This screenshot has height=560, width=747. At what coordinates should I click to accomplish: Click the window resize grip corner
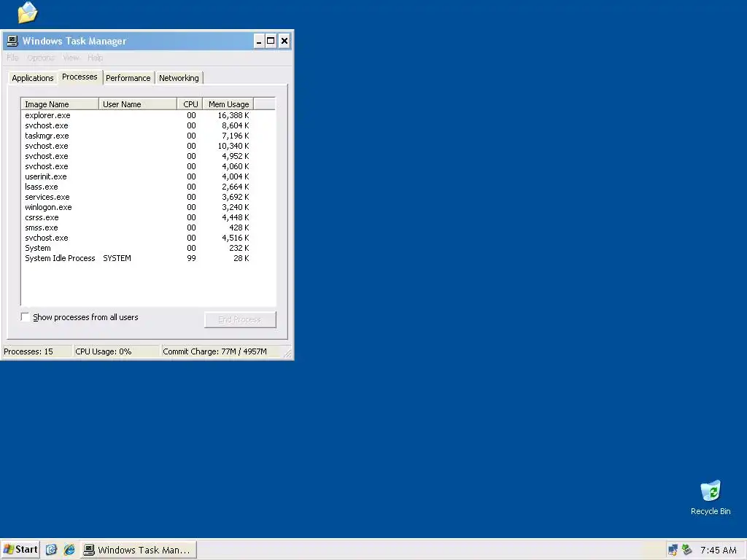click(287, 353)
